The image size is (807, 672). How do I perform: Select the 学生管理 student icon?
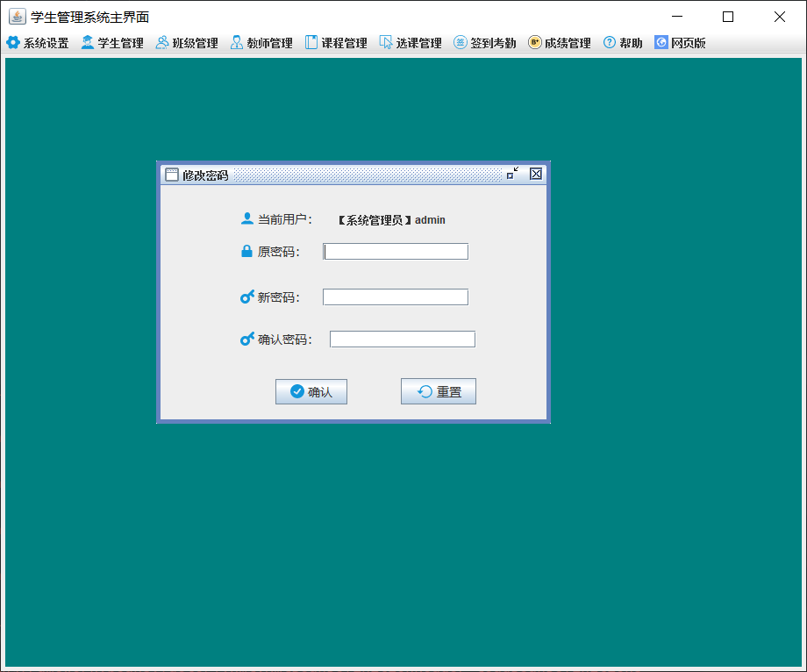coord(88,41)
